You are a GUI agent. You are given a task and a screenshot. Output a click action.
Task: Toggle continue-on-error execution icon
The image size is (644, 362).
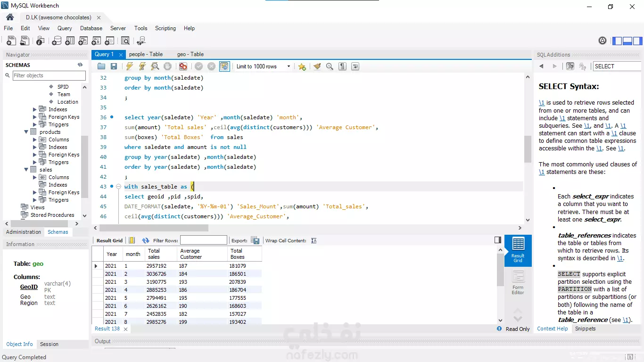coord(183,66)
